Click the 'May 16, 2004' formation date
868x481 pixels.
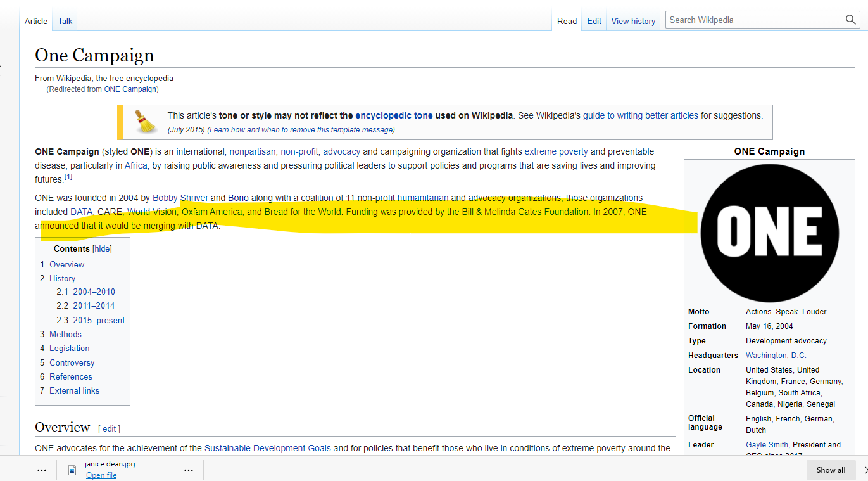[769, 326]
